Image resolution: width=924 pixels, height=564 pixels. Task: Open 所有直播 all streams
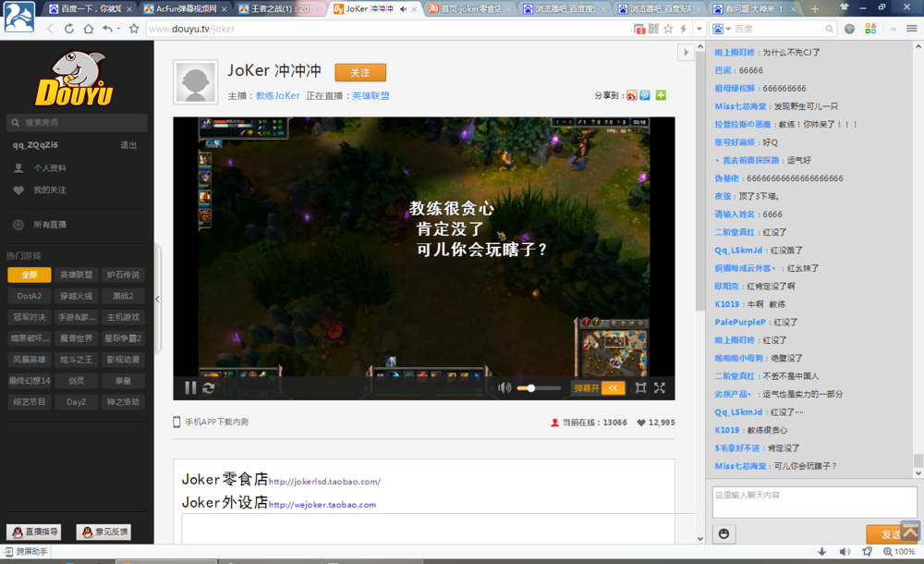pos(50,225)
